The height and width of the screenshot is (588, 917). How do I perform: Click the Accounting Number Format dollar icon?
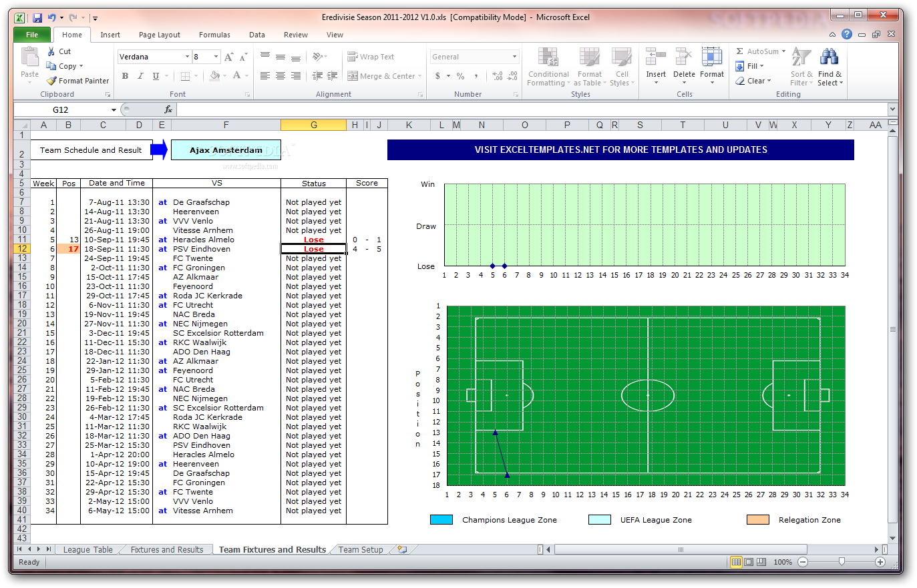(x=437, y=76)
